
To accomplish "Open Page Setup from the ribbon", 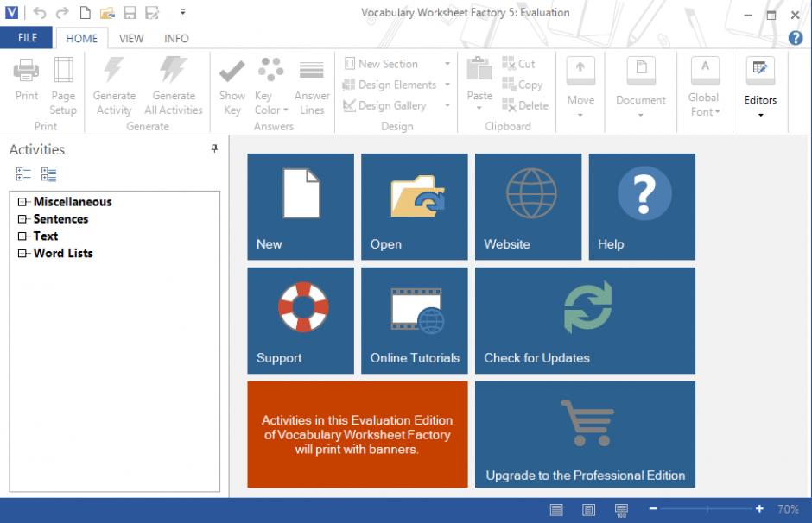I will pos(63,86).
